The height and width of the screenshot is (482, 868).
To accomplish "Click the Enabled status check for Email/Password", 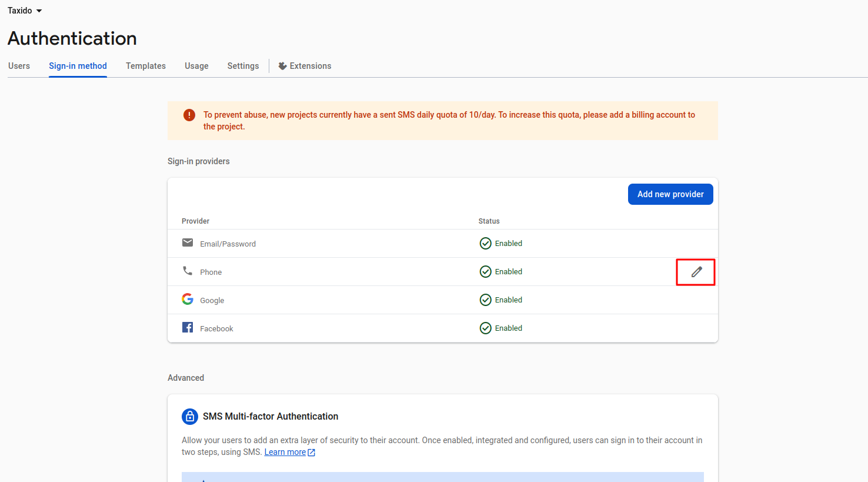I will [x=486, y=243].
